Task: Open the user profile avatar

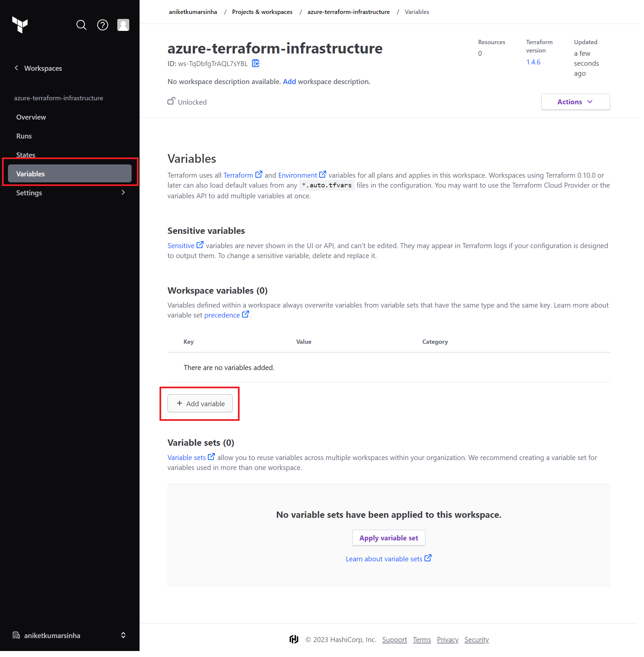Action: pyautogui.click(x=124, y=25)
